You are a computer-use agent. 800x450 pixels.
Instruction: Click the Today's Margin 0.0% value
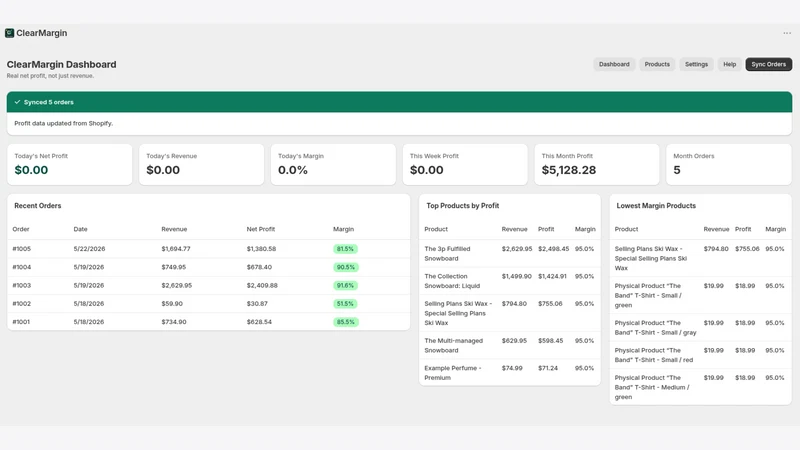[x=293, y=170]
